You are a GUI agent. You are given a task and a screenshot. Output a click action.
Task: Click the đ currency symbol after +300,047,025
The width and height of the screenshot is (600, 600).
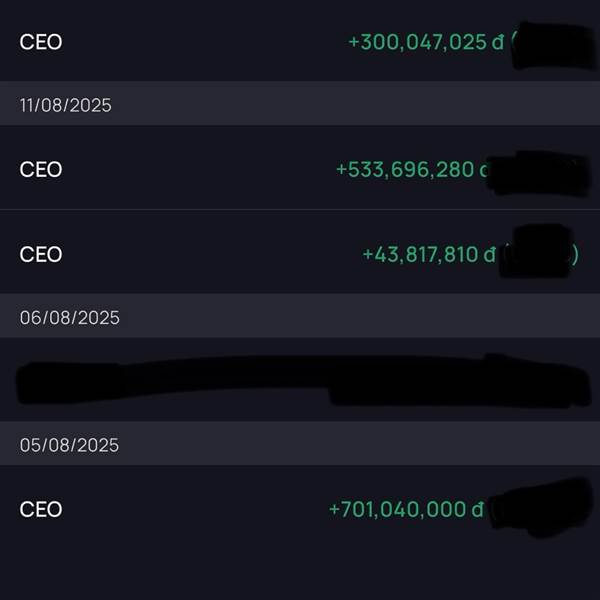[x=497, y=42]
